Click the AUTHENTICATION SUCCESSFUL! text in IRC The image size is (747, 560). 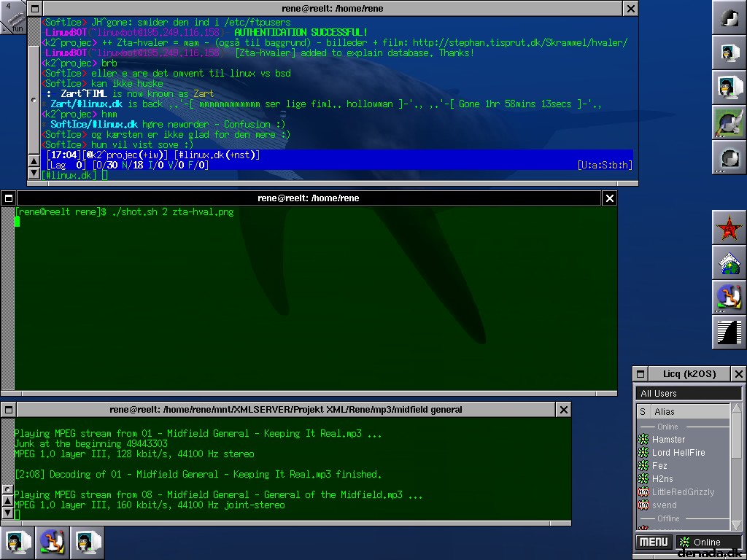click(x=301, y=32)
